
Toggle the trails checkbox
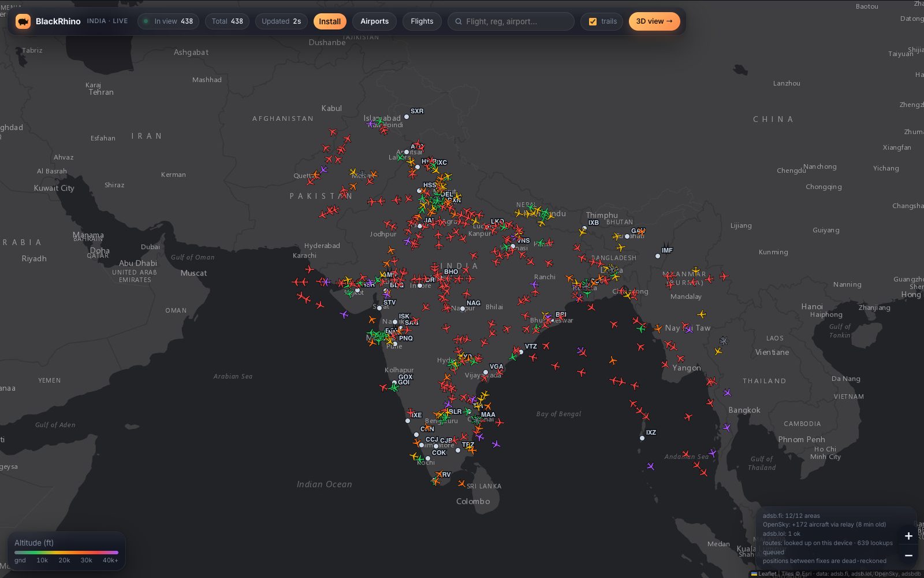point(593,21)
